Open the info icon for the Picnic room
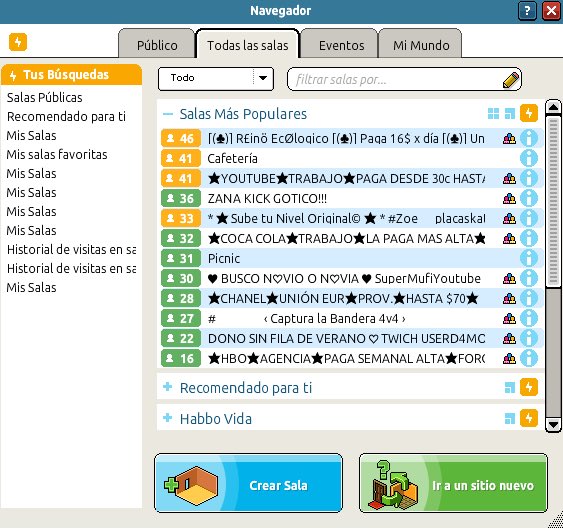Viewport: 563px width, 529px height. tap(529, 258)
